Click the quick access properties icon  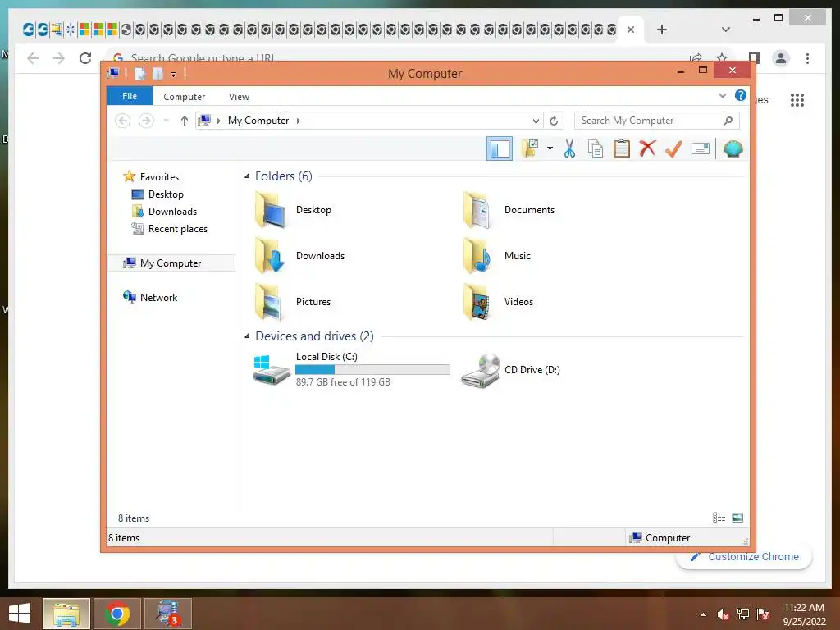coord(139,74)
